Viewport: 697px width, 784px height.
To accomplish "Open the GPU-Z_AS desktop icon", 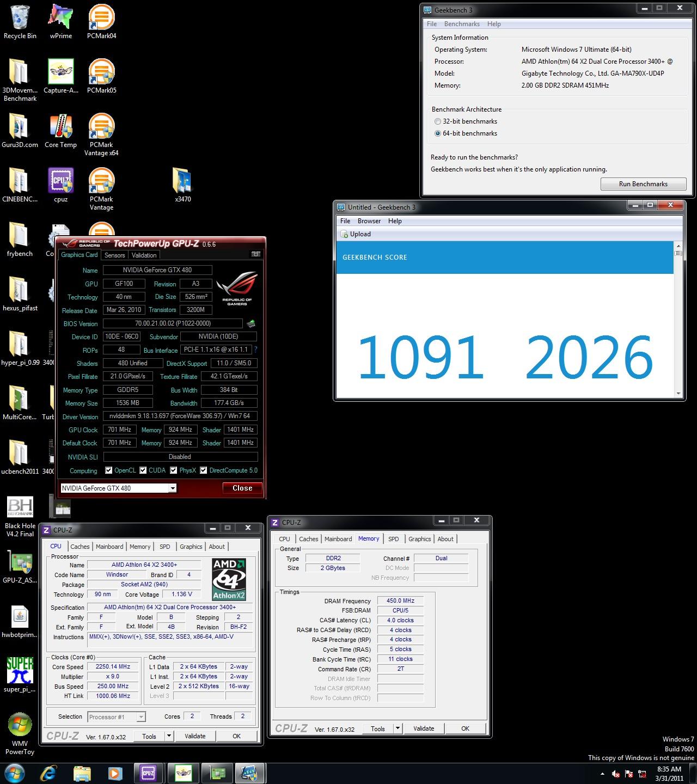I will [20, 566].
